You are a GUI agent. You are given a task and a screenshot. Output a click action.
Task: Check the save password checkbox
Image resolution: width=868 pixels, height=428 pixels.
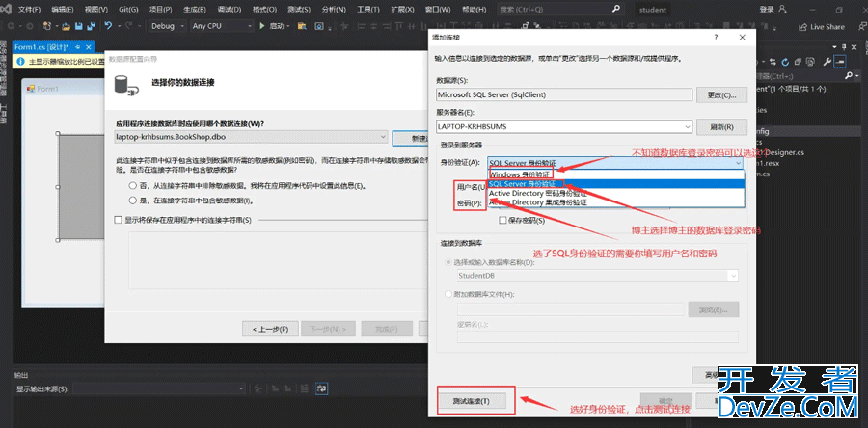(x=502, y=220)
